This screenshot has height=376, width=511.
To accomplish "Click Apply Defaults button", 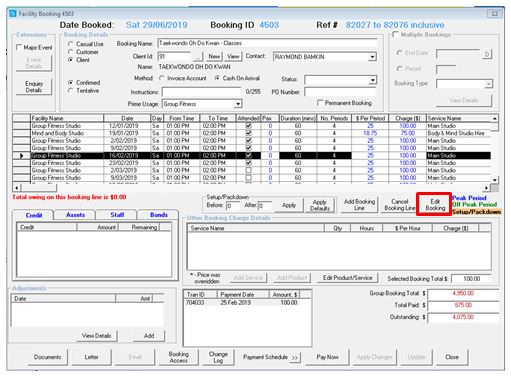I will pos(319,205).
